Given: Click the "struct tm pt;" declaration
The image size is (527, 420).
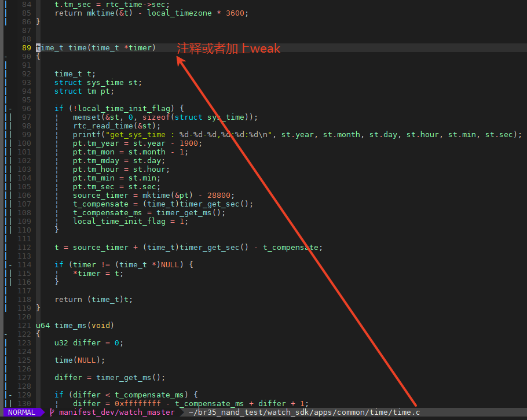Looking at the screenshot, I should pyautogui.click(x=85, y=91).
